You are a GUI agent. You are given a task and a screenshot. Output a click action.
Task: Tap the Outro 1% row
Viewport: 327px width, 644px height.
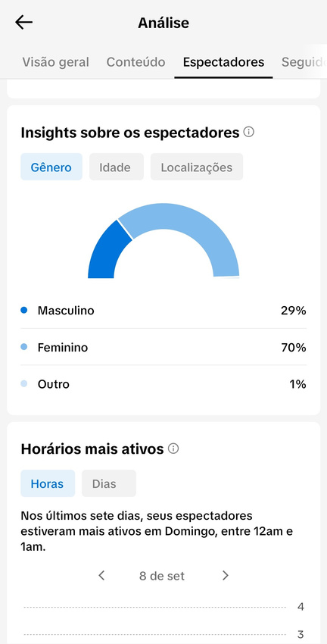[163, 384]
